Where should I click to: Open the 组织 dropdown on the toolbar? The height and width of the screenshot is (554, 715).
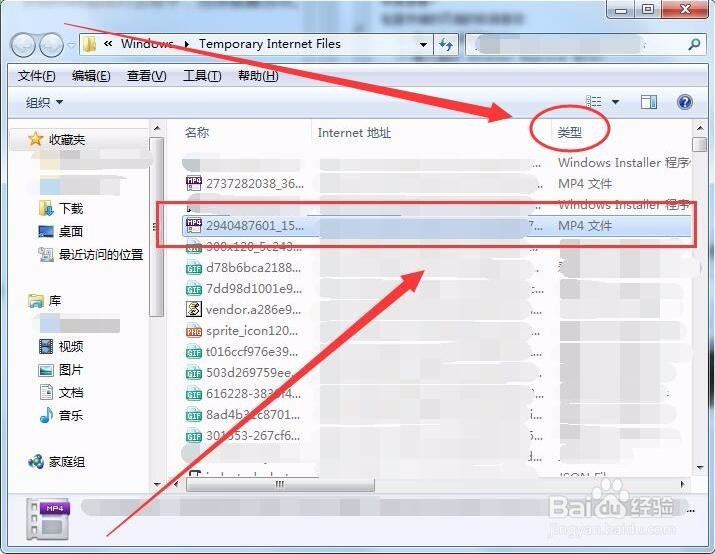pos(44,103)
